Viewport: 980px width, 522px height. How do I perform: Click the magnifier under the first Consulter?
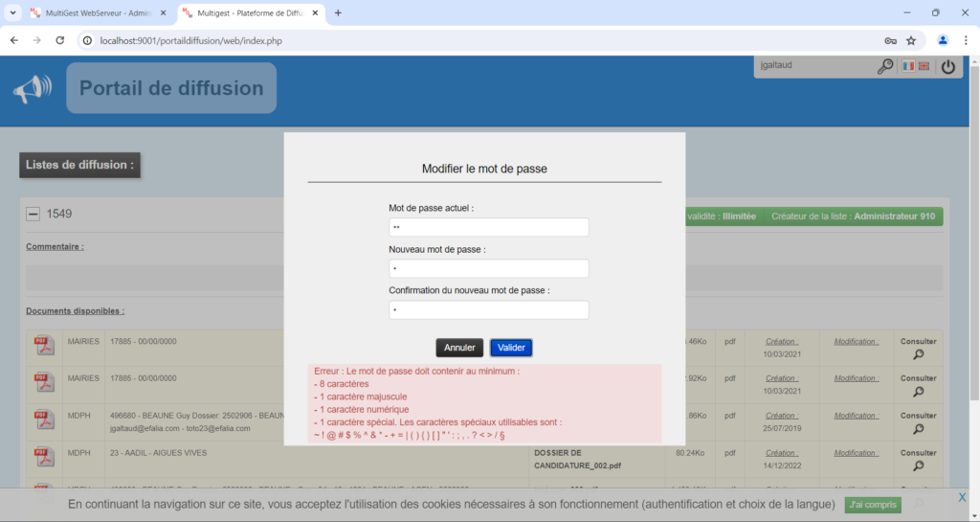918,355
